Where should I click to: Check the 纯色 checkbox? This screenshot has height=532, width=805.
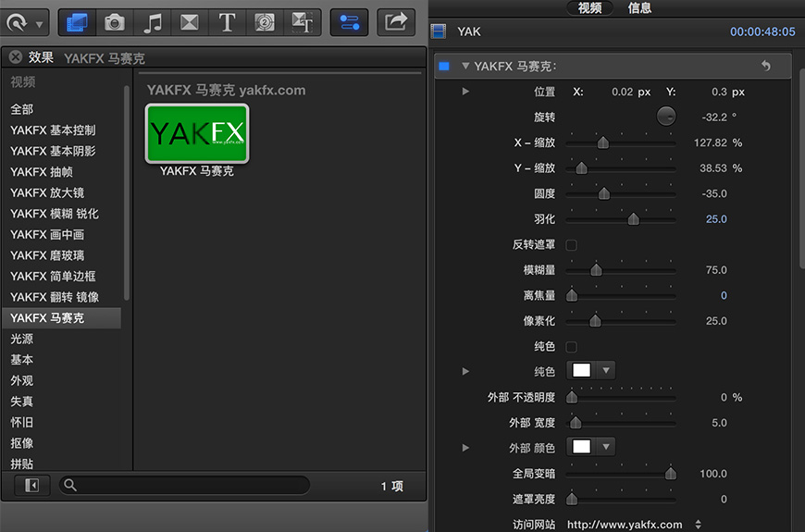pyautogui.click(x=571, y=347)
